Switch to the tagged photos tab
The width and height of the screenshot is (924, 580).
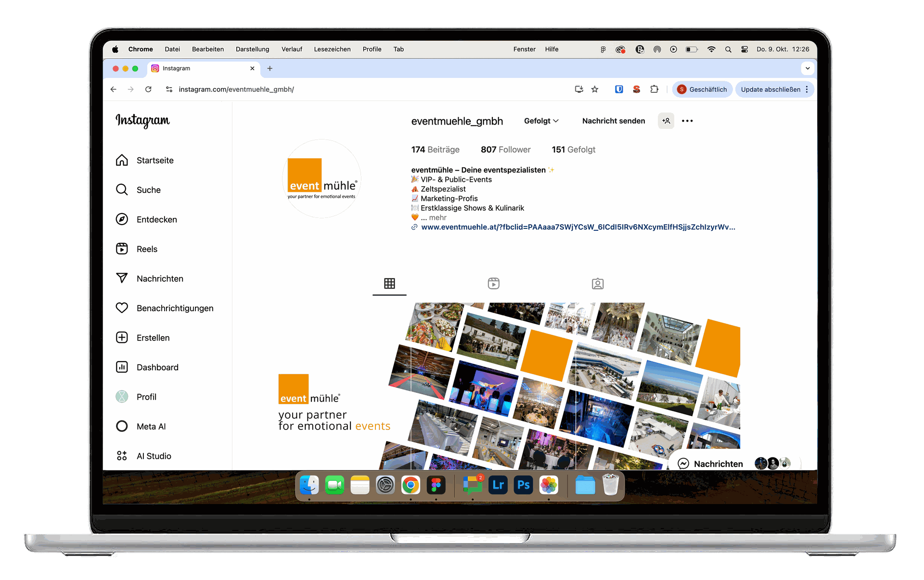pos(597,283)
